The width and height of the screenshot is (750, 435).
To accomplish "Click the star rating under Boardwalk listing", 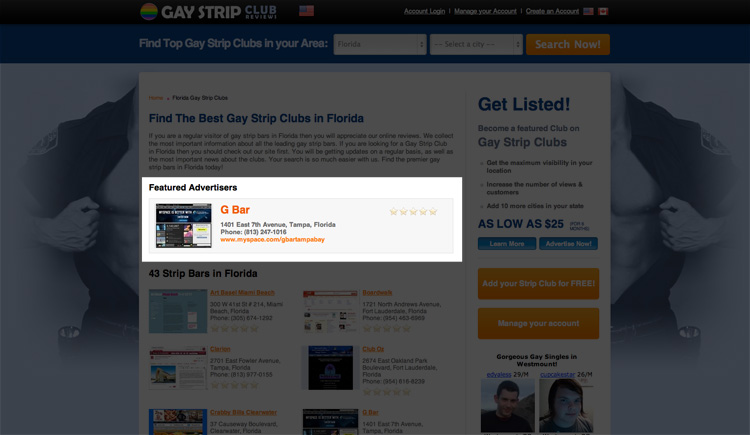I will pos(386,328).
